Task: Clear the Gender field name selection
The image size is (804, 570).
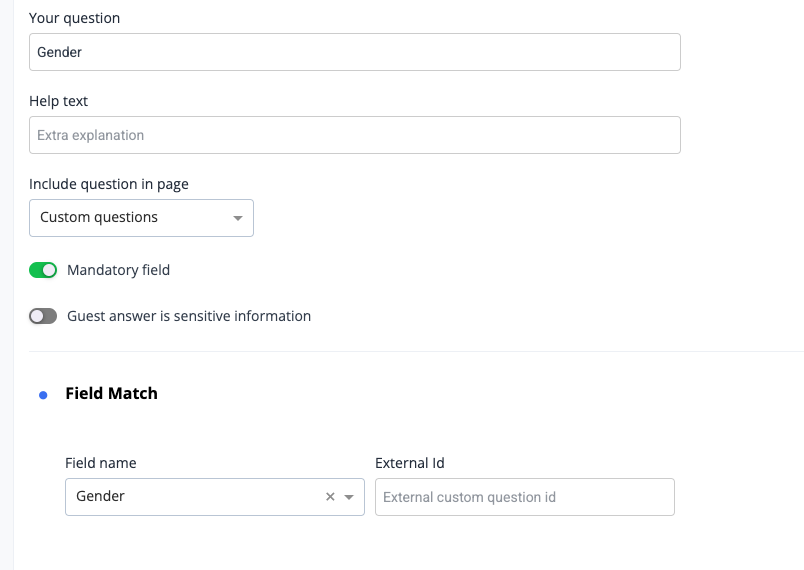Action: coord(330,497)
